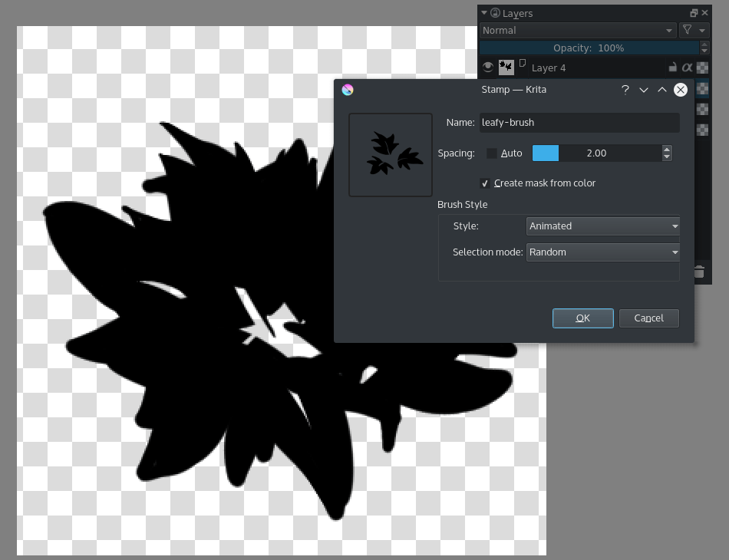729x560 pixels.
Task: Open the Selection mode dropdown showing Random
Action: point(602,252)
